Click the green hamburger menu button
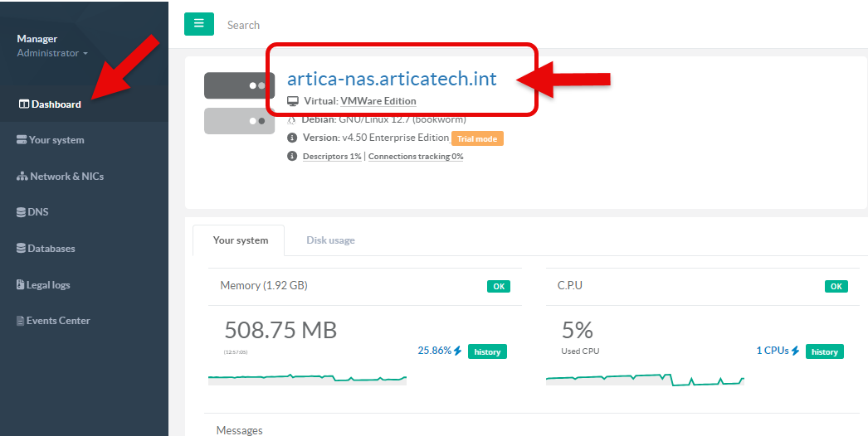The image size is (868, 436). 198,24
